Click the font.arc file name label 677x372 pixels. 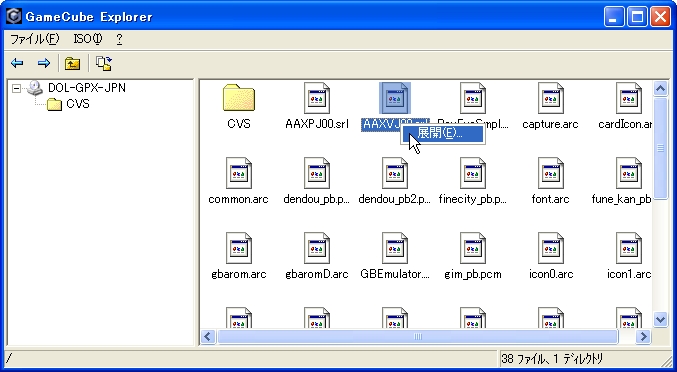[x=550, y=199]
